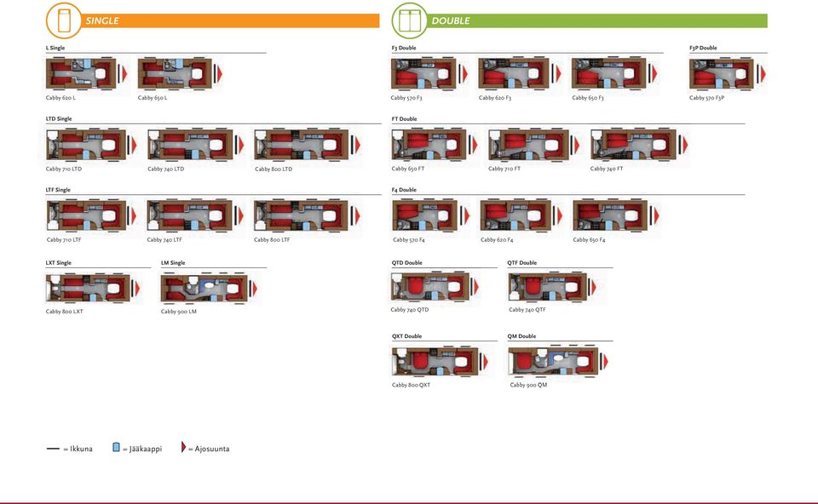Open the Cabby 740 FT floor plan
Viewport: 818px width, 504px height.
639,145
